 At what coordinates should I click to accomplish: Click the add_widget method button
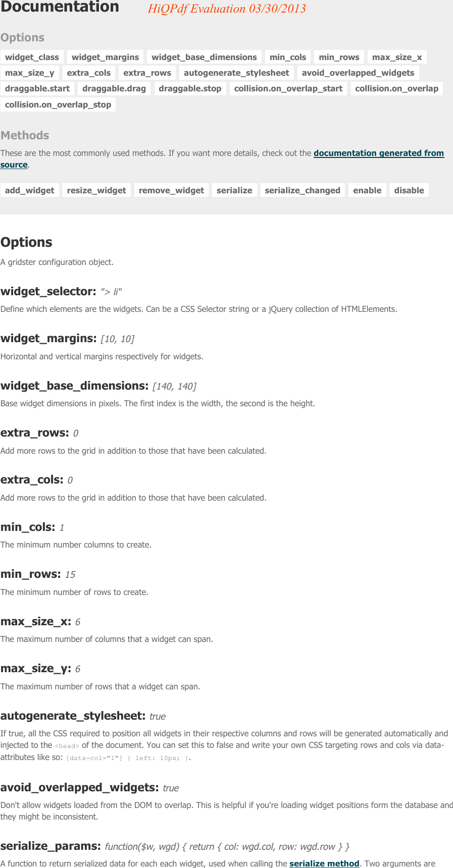click(x=29, y=190)
